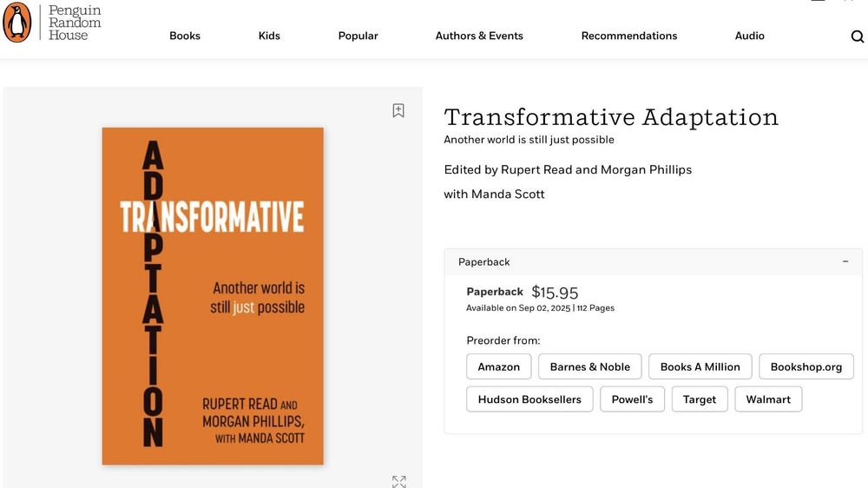Click 'Available on Sep 02, 2025' text
868x488 pixels.
tap(518, 308)
